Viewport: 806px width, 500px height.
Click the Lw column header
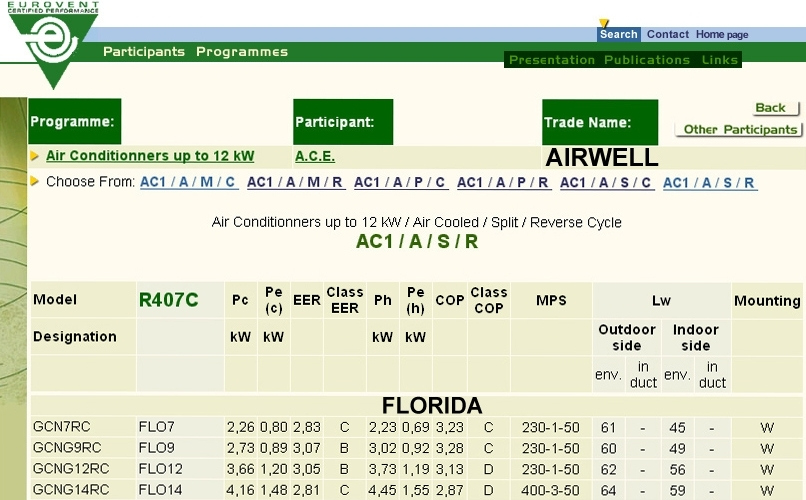[x=661, y=301]
